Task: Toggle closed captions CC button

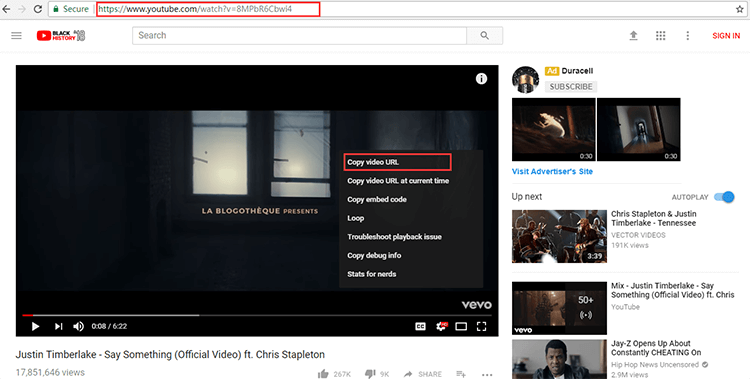Action: tap(420, 326)
